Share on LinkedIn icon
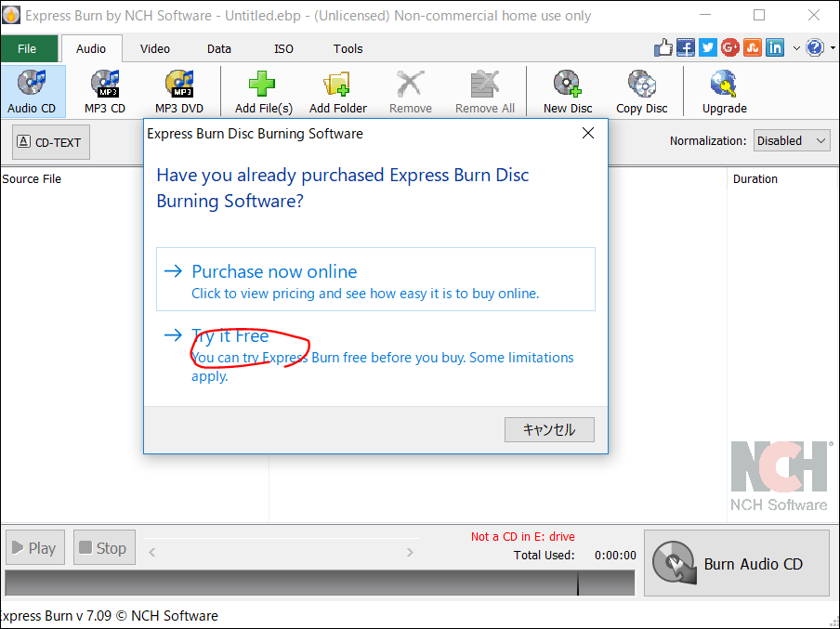This screenshot has height=629, width=840. click(x=775, y=47)
